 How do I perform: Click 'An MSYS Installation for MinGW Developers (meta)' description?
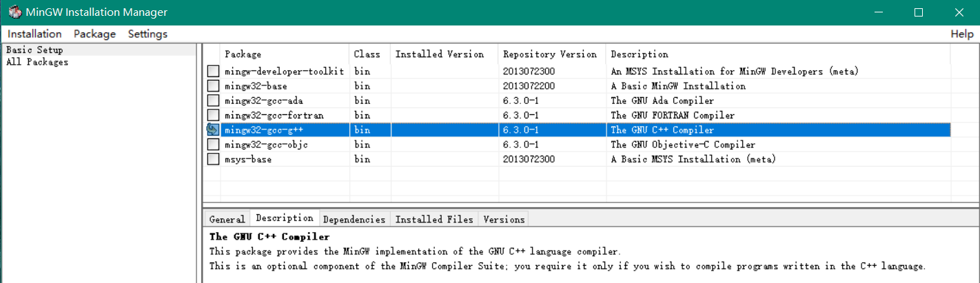(735, 72)
